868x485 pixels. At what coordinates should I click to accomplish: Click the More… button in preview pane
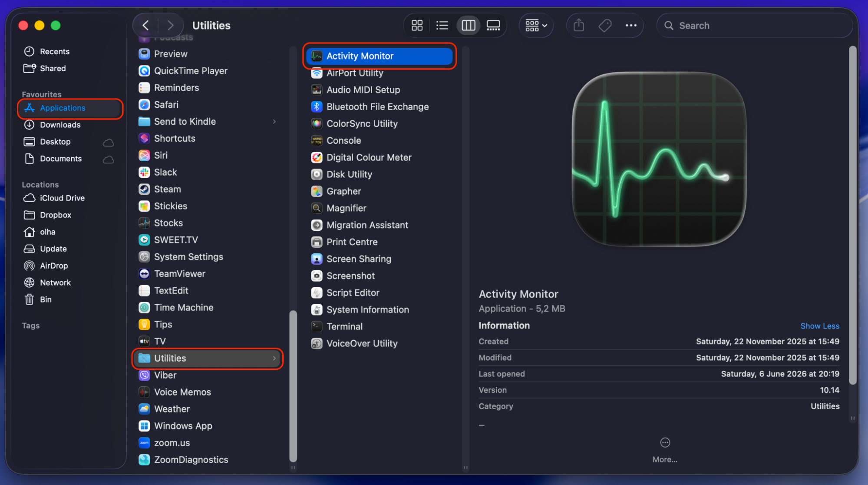coord(665,450)
